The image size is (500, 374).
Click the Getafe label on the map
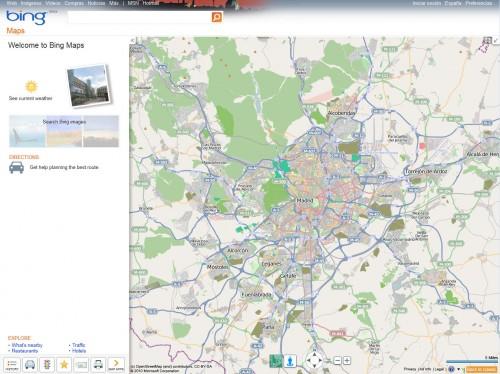coord(288,276)
